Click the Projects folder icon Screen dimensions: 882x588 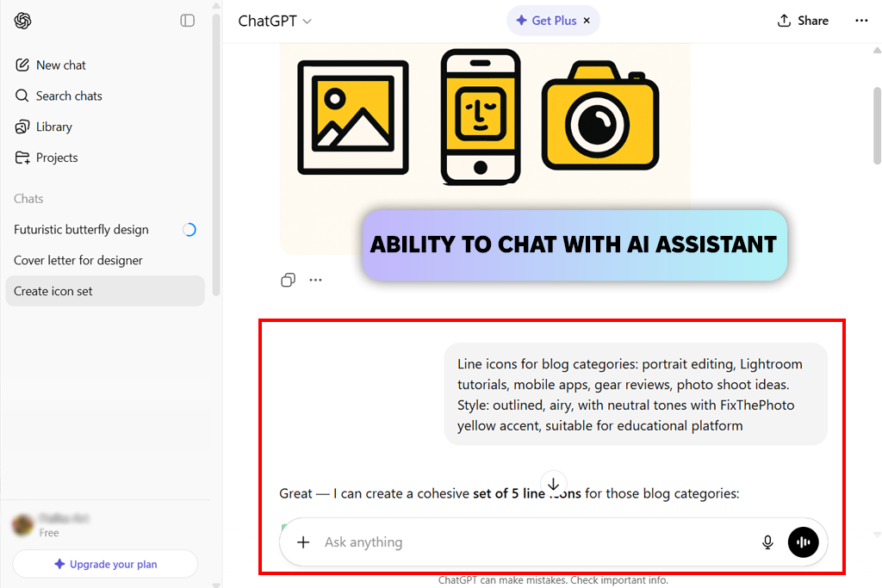(22, 158)
